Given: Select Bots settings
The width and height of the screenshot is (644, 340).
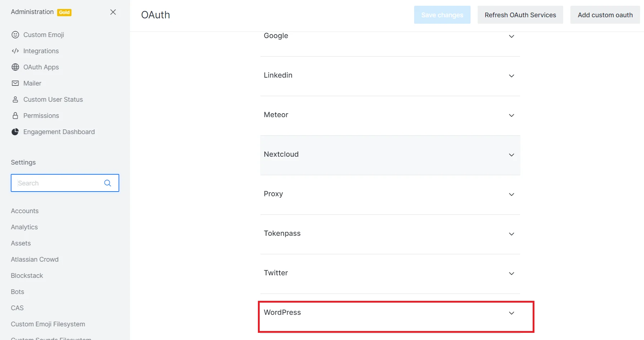Looking at the screenshot, I should (x=17, y=291).
